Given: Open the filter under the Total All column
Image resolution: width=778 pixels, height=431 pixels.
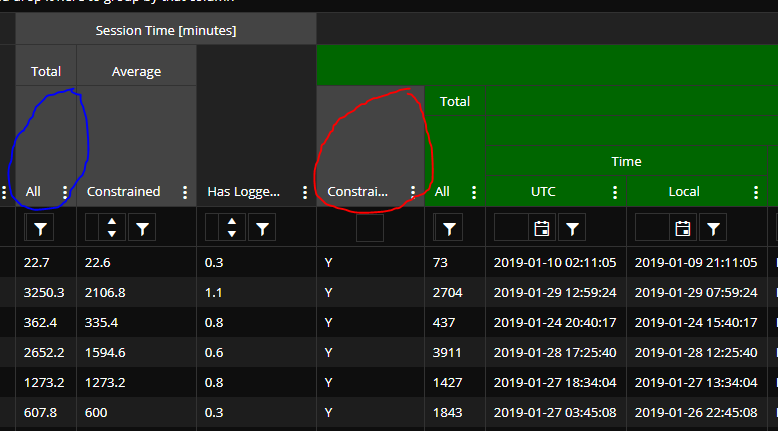Looking at the screenshot, I should pyautogui.click(x=39, y=228).
